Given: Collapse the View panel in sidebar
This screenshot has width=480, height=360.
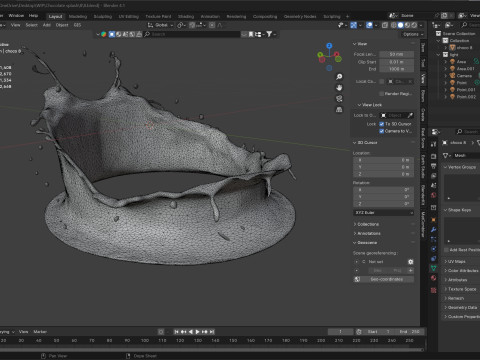Looking at the screenshot, I should tap(360, 44).
